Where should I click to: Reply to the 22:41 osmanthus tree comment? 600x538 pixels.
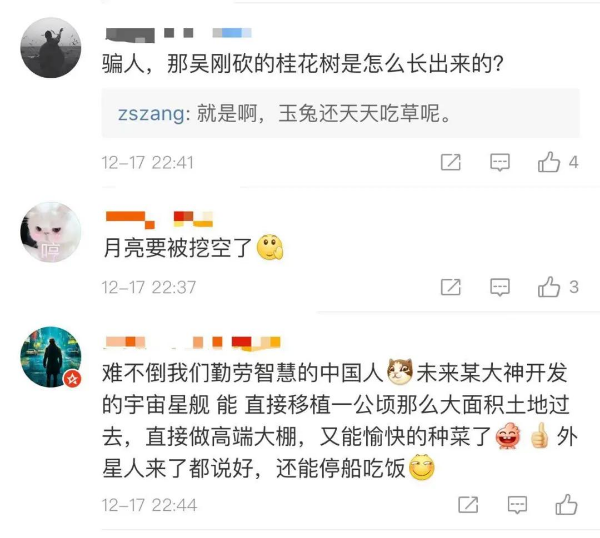tap(500, 162)
